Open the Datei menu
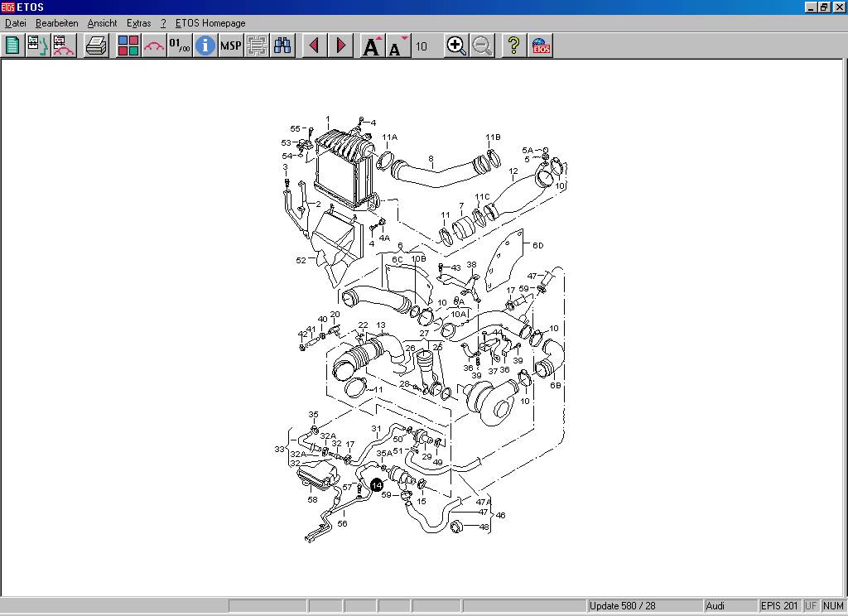The height and width of the screenshot is (616, 848). click(16, 23)
